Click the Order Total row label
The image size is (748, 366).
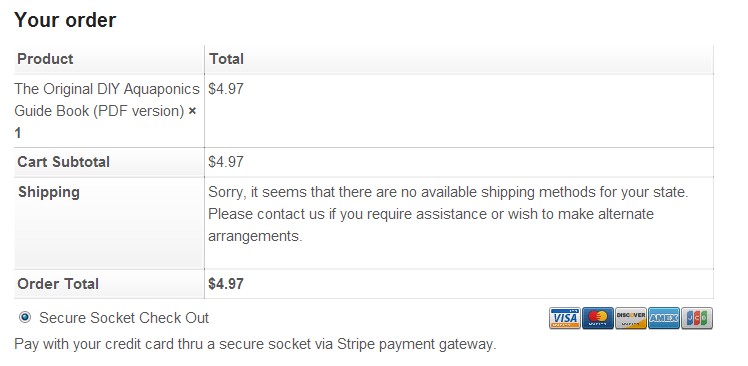pyautogui.click(x=58, y=284)
